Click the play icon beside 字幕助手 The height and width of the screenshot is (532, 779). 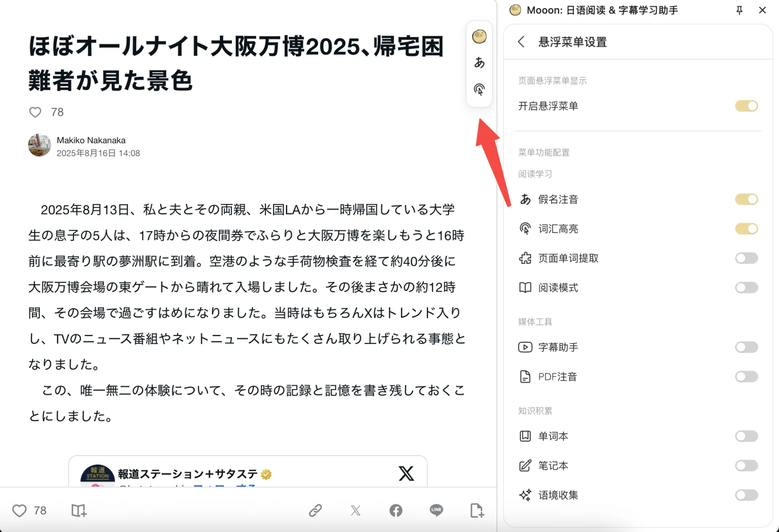pyautogui.click(x=526, y=347)
